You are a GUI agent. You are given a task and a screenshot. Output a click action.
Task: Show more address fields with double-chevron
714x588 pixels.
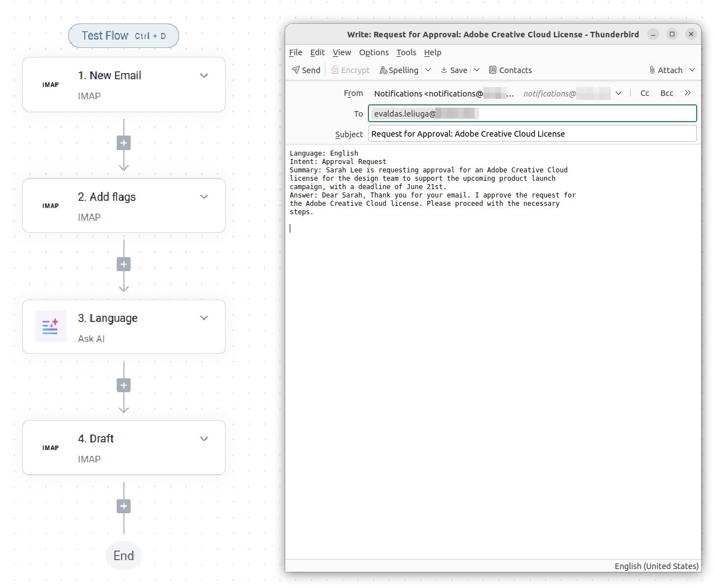coord(688,93)
